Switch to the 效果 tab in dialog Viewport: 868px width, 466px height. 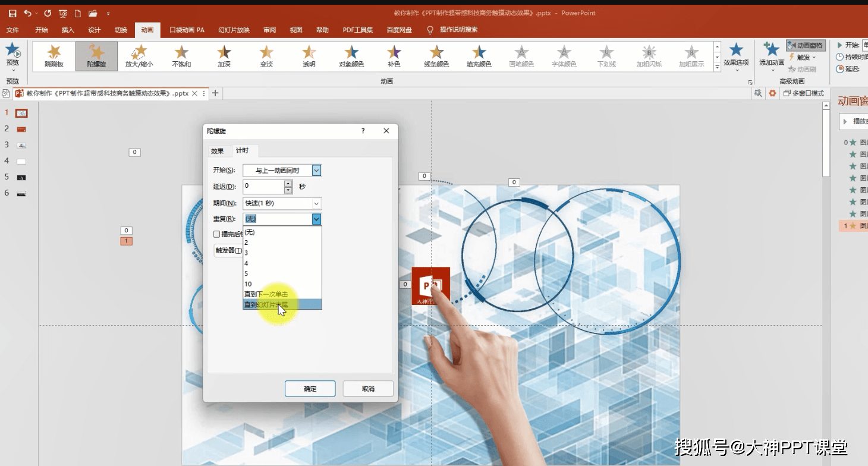pyautogui.click(x=218, y=151)
